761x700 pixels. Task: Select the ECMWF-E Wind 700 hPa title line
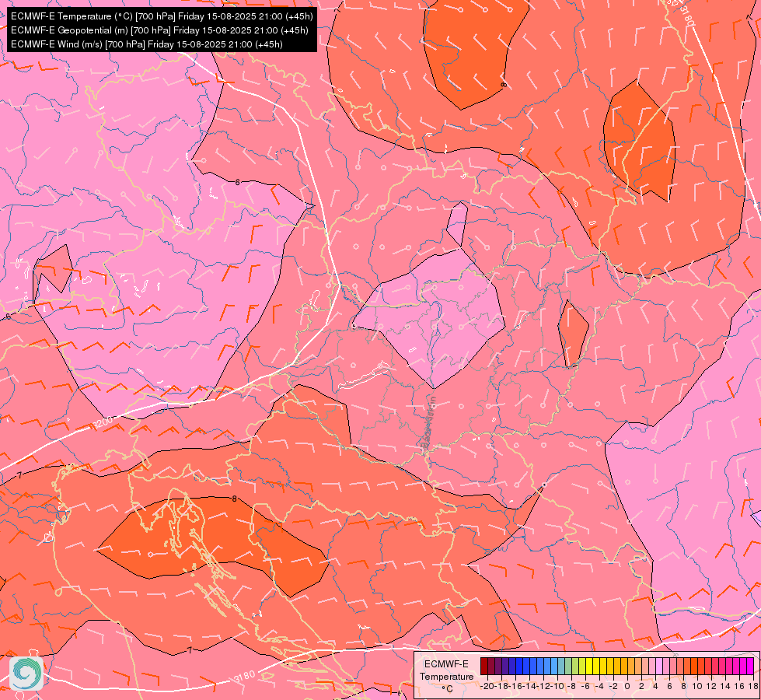coord(147,44)
